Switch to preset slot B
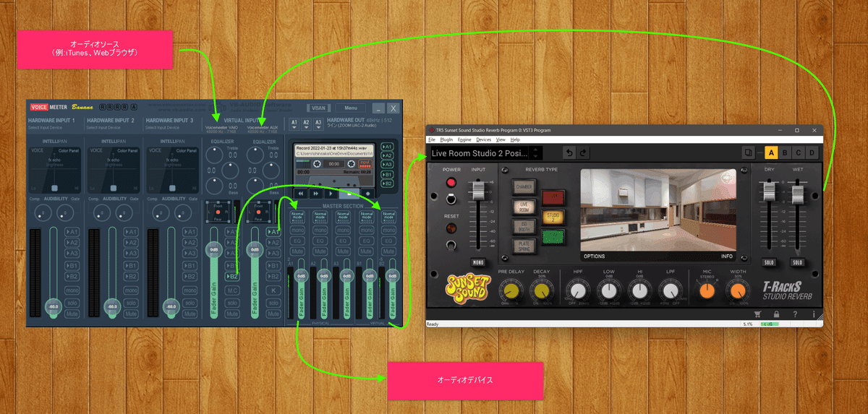 click(x=785, y=152)
